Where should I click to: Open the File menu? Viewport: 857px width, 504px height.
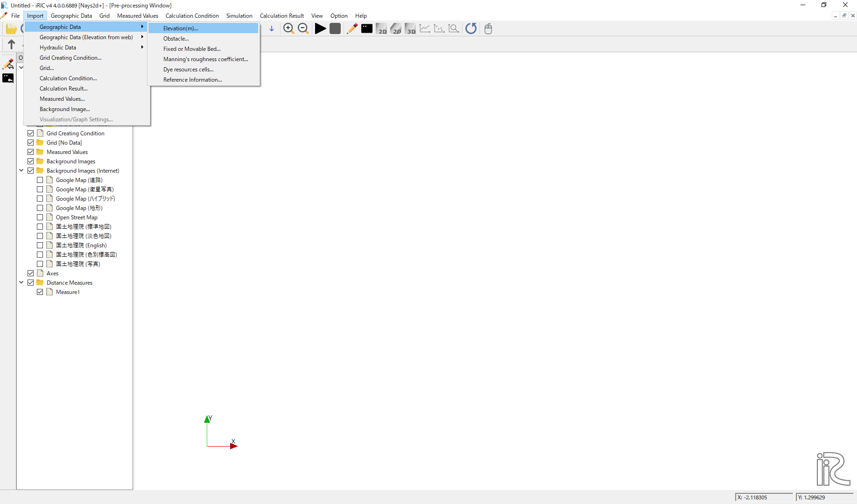[x=15, y=15]
